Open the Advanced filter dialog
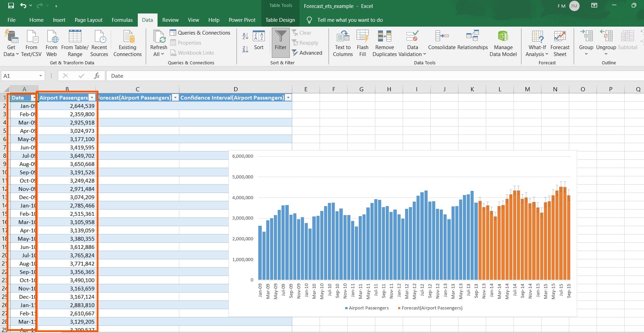This screenshot has height=333, width=644. coord(307,53)
